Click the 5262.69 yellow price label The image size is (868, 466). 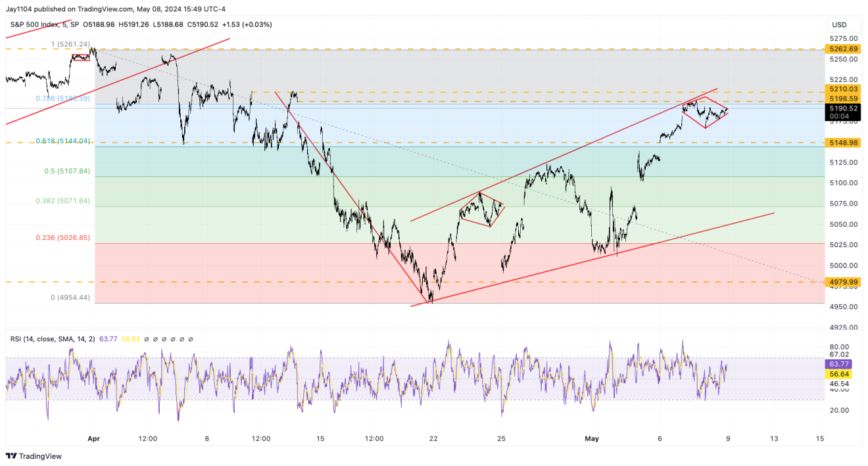[x=842, y=49]
